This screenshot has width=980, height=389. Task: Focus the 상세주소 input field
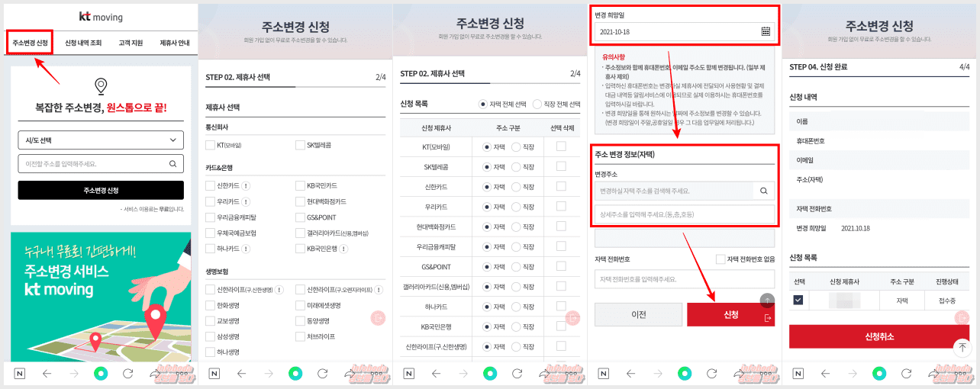point(685,214)
